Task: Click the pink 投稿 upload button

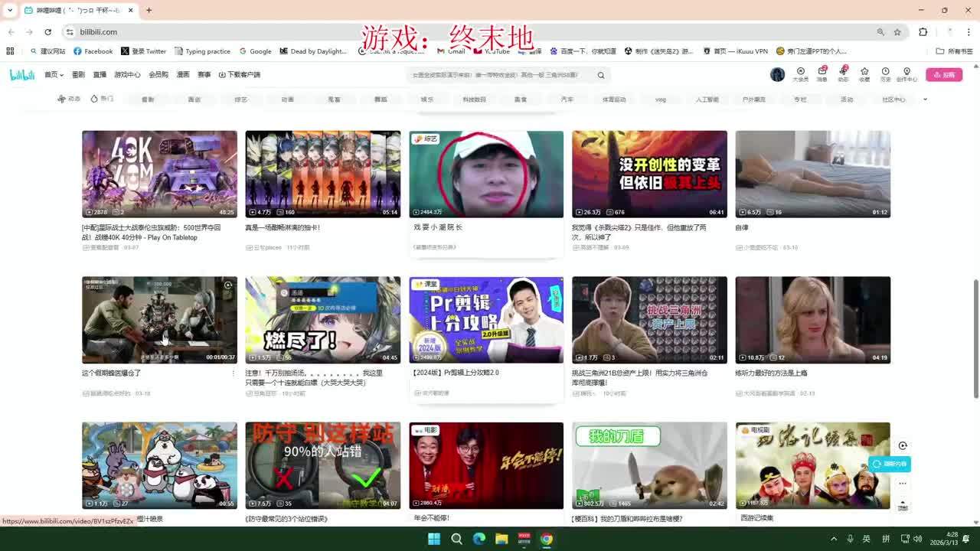Action: point(944,74)
